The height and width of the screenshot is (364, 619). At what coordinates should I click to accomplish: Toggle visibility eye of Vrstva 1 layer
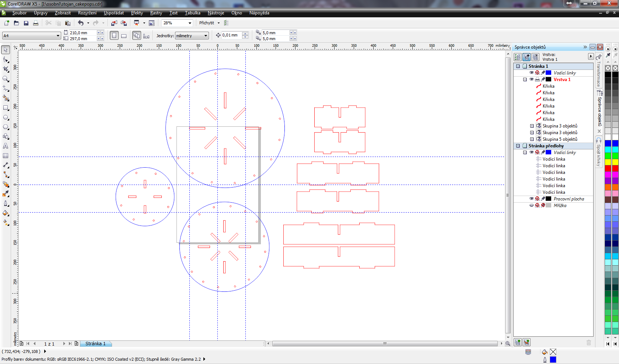pos(531,80)
